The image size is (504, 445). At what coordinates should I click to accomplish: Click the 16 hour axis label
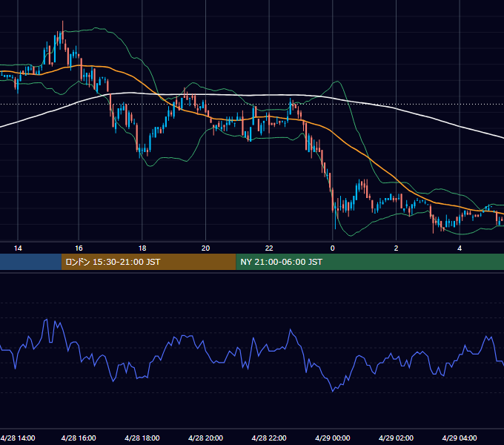(x=79, y=248)
